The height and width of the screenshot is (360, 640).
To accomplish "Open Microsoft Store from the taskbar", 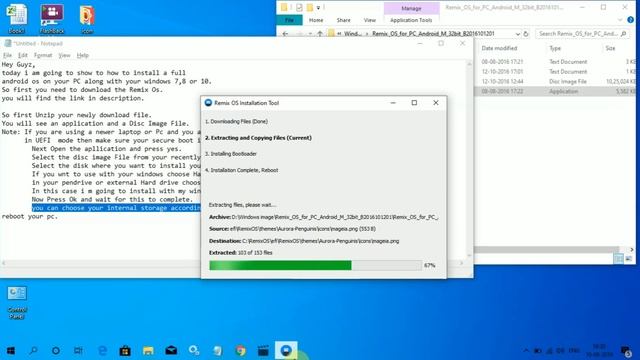I will point(125,350).
